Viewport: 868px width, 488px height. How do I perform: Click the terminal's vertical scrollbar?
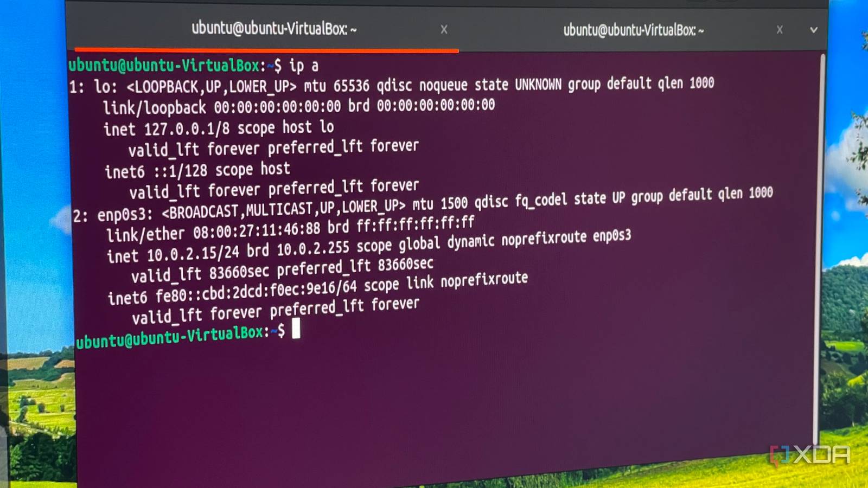click(820, 244)
